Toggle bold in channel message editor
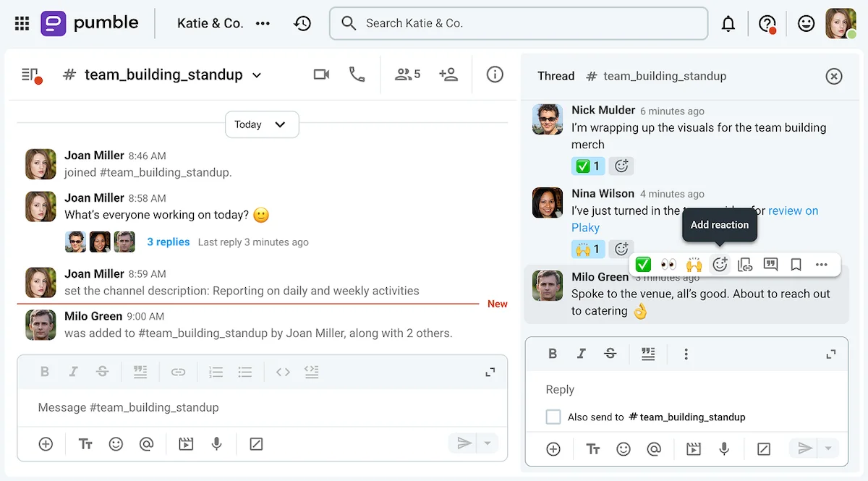 [x=44, y=372]
